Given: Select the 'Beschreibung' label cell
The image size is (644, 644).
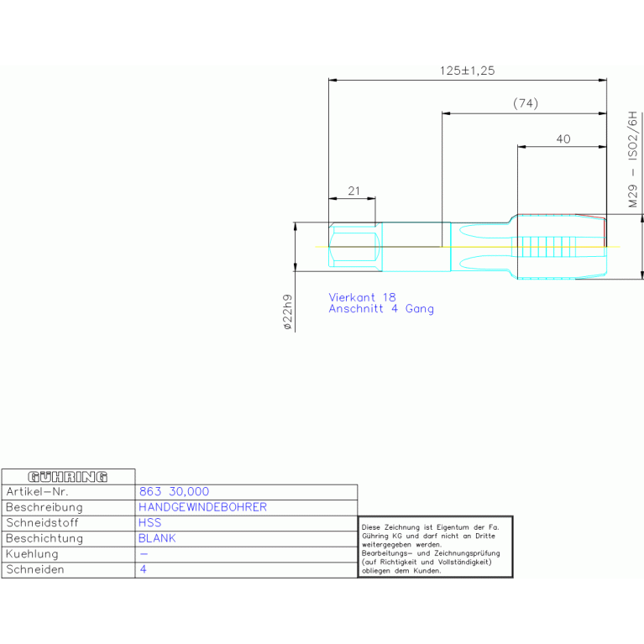Looking at the screenshot, I should [x=68, y=508].
